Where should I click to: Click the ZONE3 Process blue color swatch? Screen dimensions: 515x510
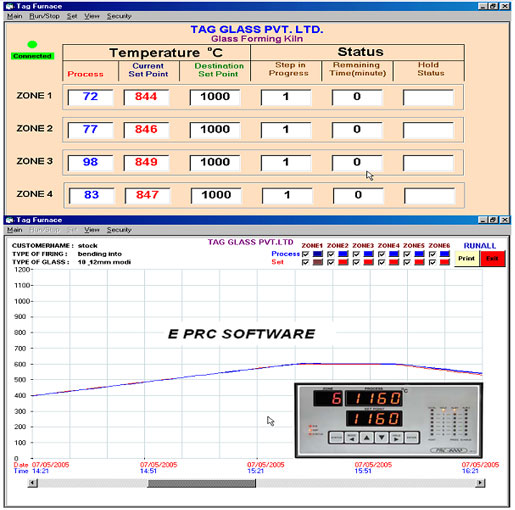click(x=369, y=254)
